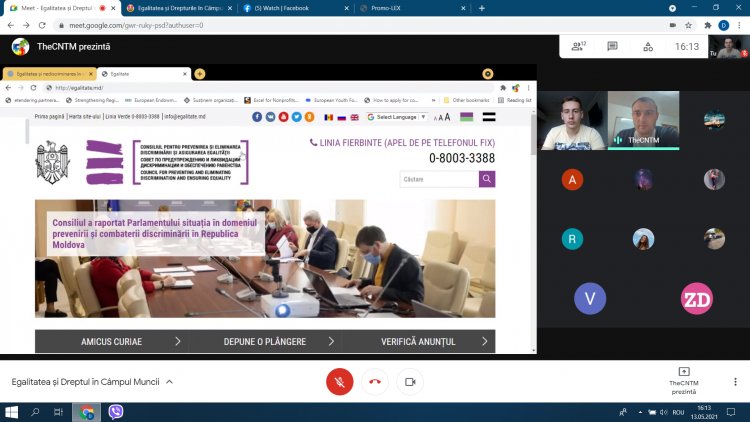This screenshot has height=422, width=750.
Task: Open the participants list panel
Action: point(577,46)
